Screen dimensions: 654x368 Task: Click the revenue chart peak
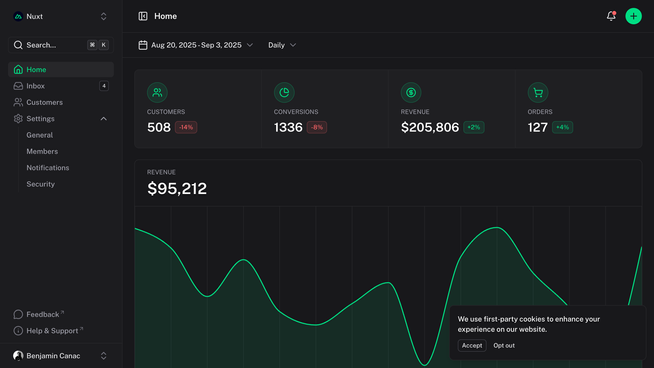pyautogui.click(x=496, y=228)
